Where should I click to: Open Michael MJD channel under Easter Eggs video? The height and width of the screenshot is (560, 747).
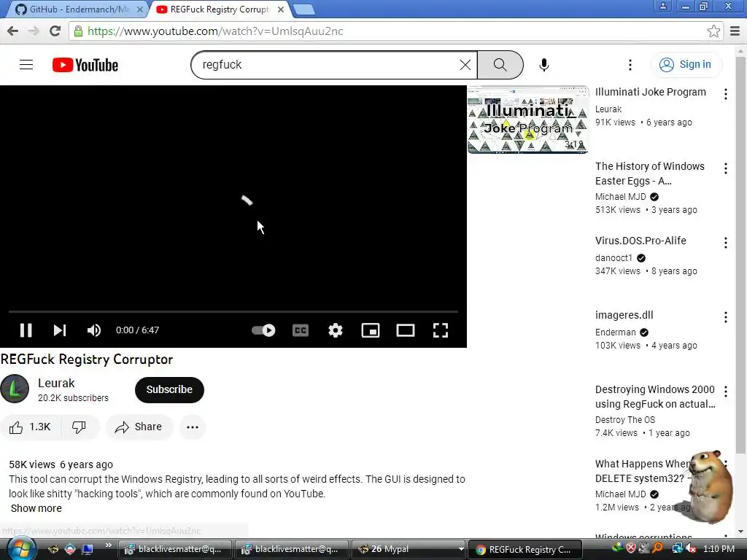click(620, 197)
